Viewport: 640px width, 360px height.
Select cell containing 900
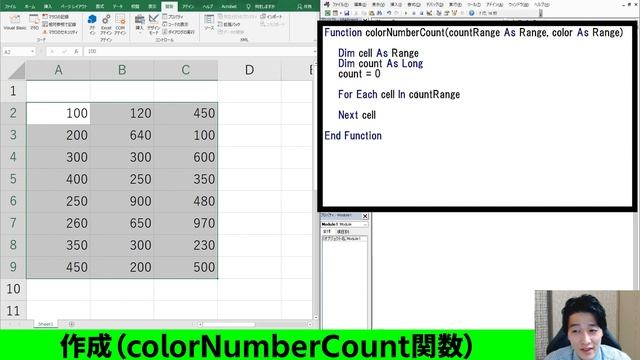coord(122,201)
